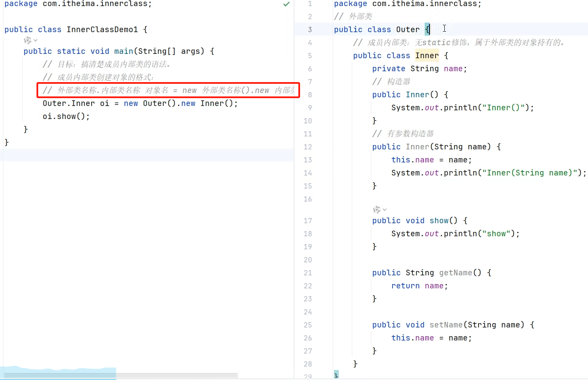The image size is (588, 380).
Task: Click the green inspection checkmark icon
Action: tap(286, 4)
